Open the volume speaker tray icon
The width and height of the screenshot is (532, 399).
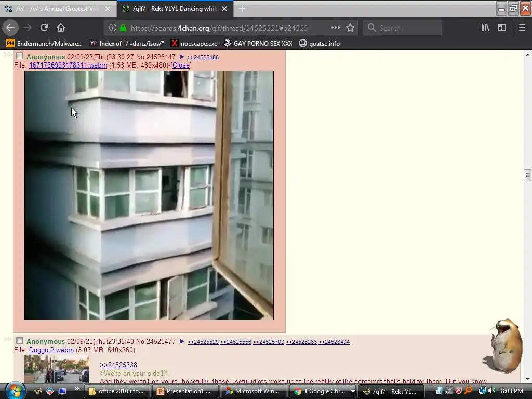(491, 391)
